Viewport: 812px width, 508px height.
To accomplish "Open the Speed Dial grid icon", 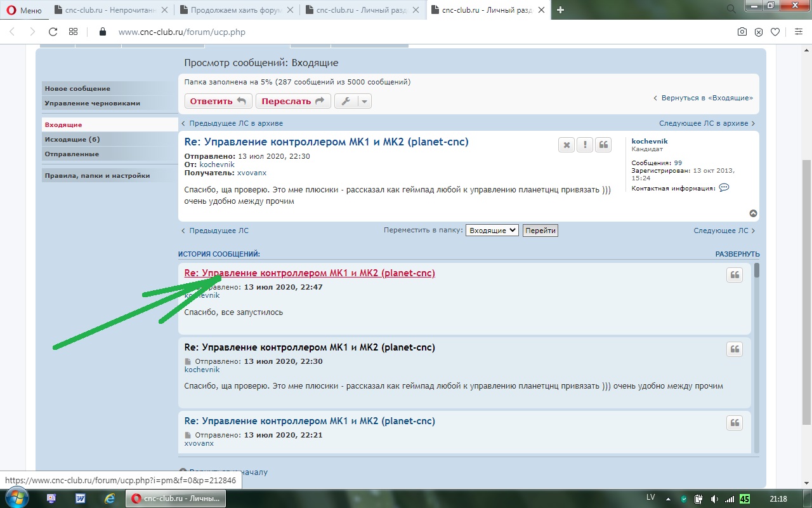I will point(73,32).
